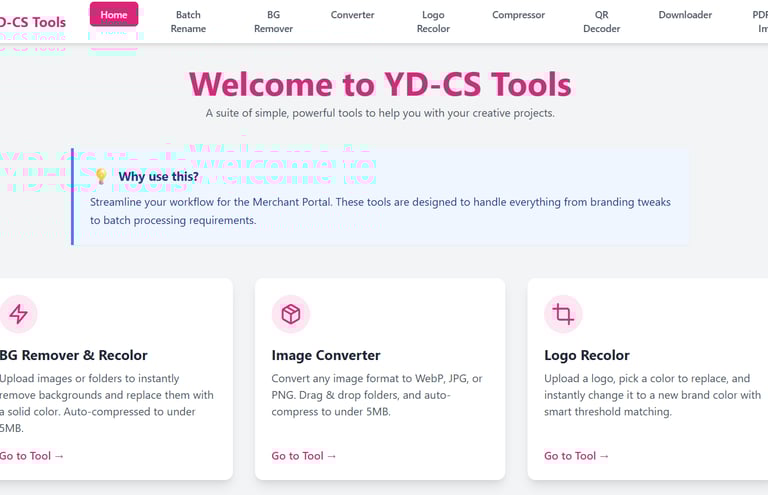768x495 pixels.
Task: Click the YD-CS Tools logo text
Action: point(32,22)
